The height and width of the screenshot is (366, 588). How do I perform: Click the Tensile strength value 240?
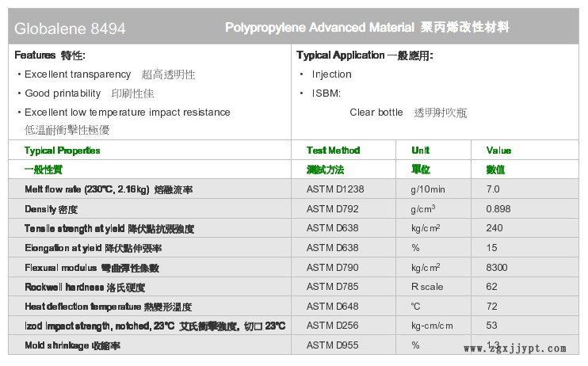[494, 228]
